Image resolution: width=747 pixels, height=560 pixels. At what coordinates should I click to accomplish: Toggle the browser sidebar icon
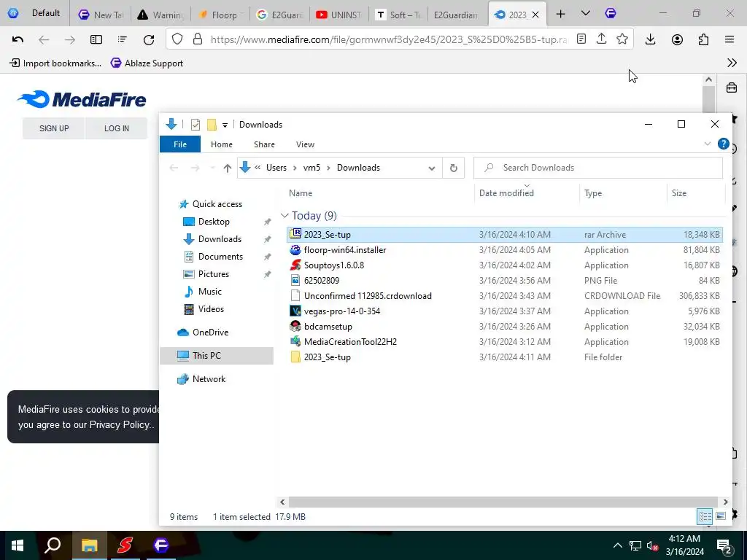click(x=96, y=39)
